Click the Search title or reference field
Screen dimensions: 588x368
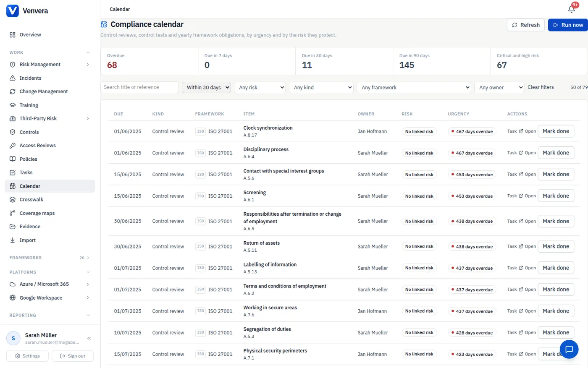(x=139, y=87)
